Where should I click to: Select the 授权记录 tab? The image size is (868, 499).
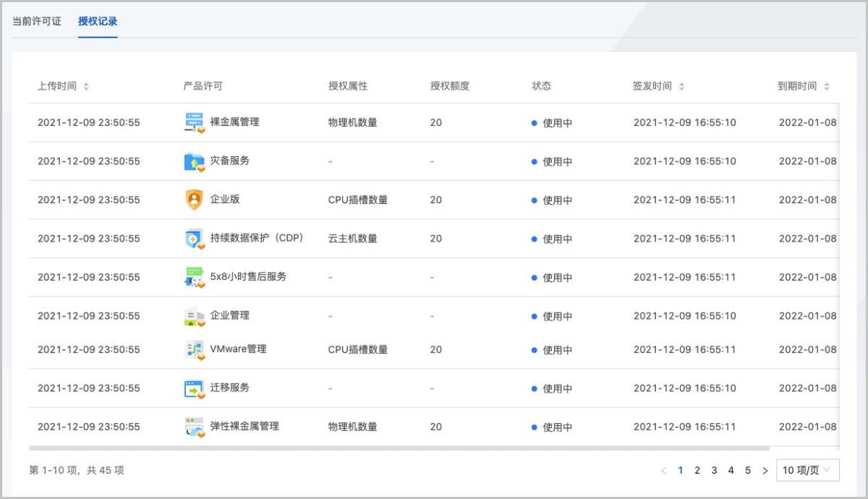98,21
